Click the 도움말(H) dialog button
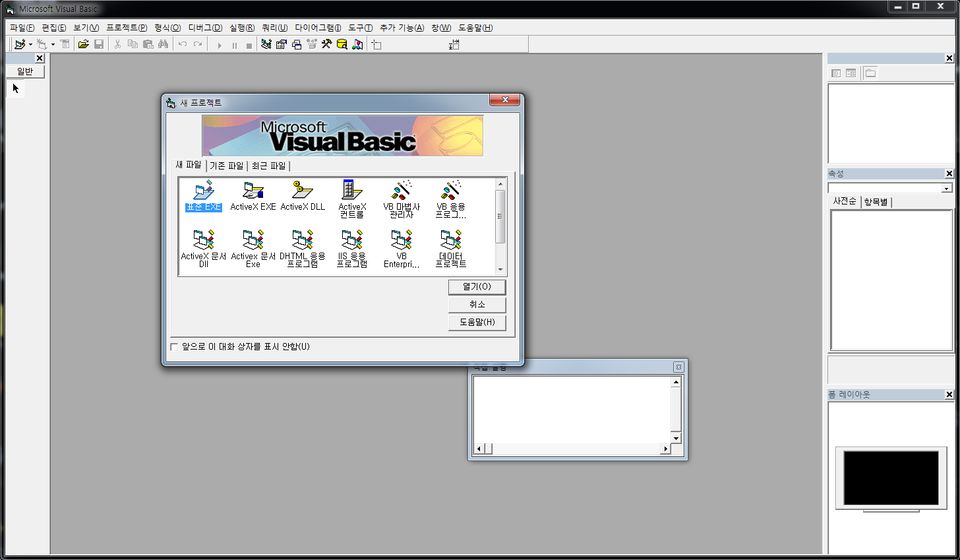This screenshot has height=560, width=960. tap(477, 322)
